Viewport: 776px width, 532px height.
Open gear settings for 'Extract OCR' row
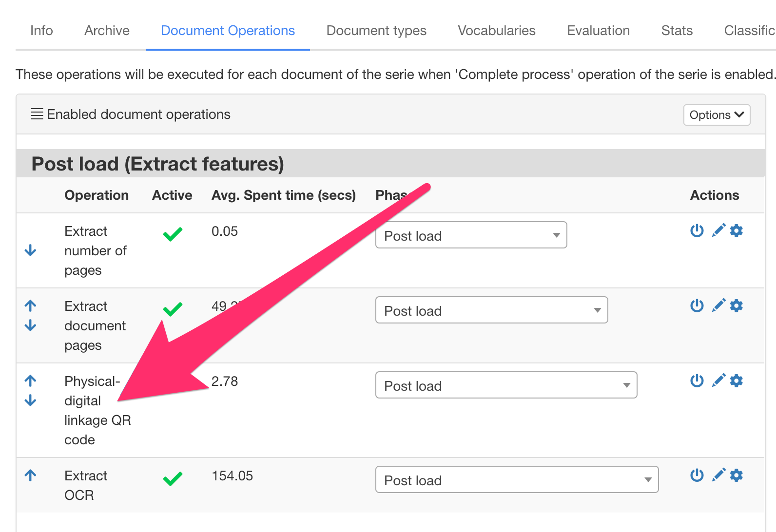(737, 475)
